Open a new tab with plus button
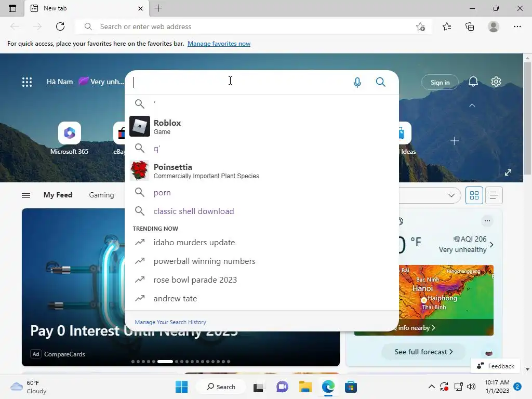 pyautogui.click(x=158, y=8)
